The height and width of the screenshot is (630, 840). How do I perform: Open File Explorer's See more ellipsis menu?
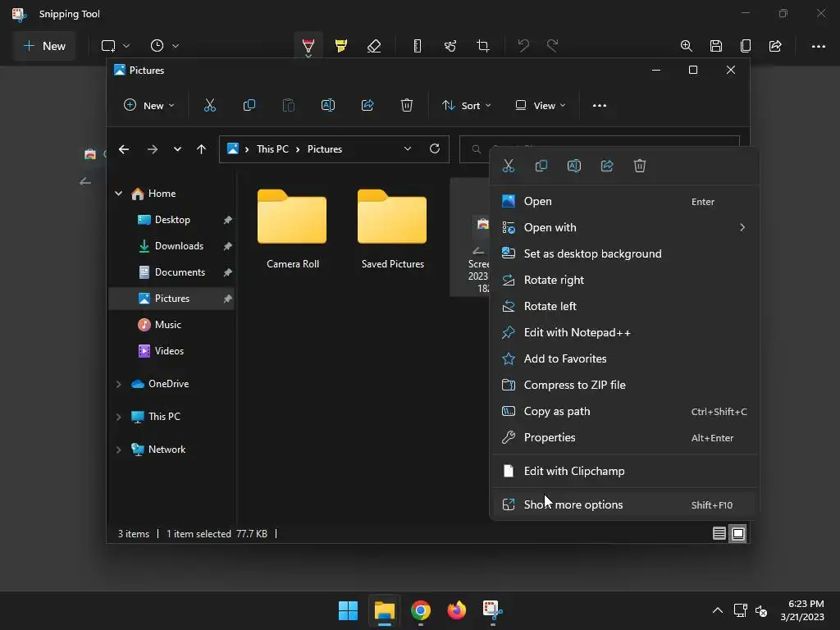pyautogui.click(x=600, y=106)
